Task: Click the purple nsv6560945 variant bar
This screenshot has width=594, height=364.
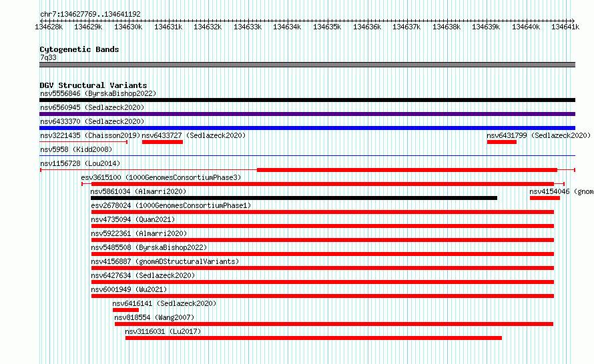Action: click(307, 114)
